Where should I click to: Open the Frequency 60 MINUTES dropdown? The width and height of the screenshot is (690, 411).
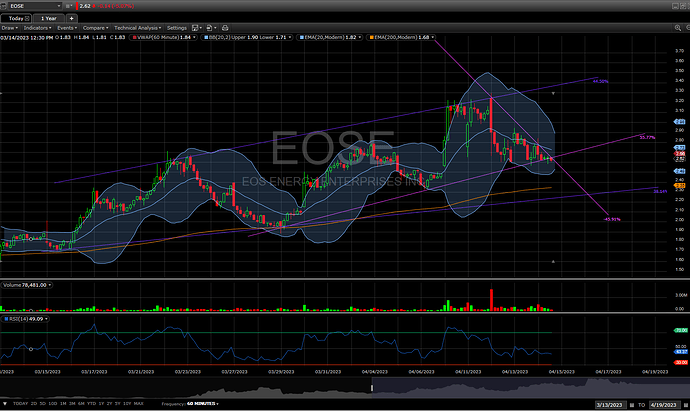202,404
